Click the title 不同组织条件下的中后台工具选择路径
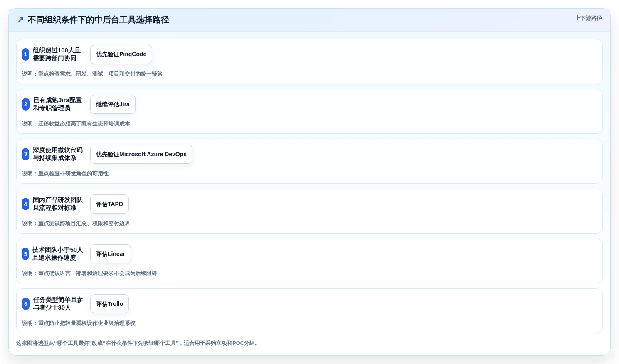619x364 pixels. coord(98,20)
